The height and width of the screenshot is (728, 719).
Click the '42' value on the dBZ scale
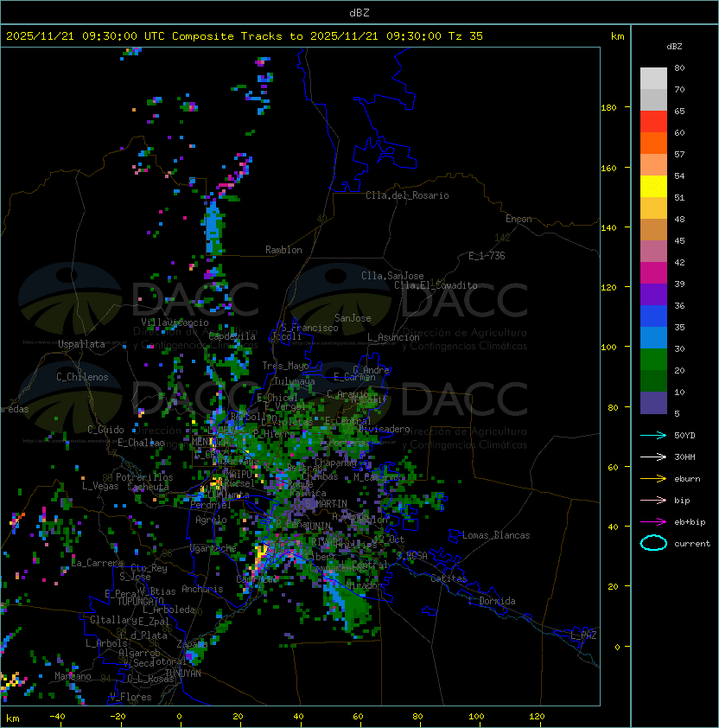679,262
